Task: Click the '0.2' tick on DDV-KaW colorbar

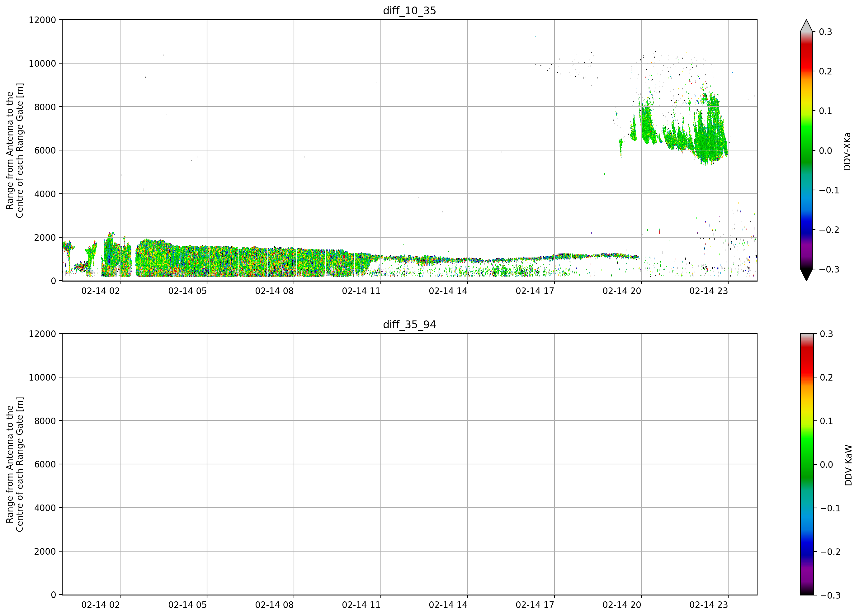Action: 827,377
